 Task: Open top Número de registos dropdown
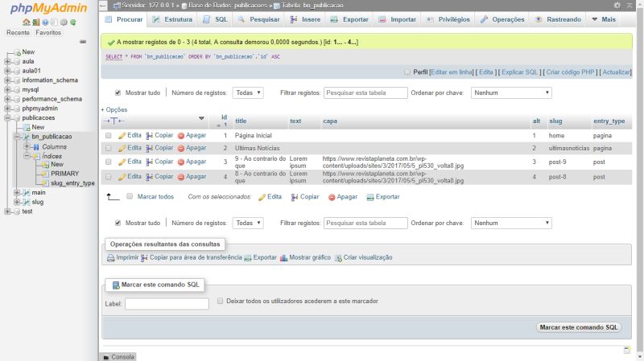tap(248, 92)
